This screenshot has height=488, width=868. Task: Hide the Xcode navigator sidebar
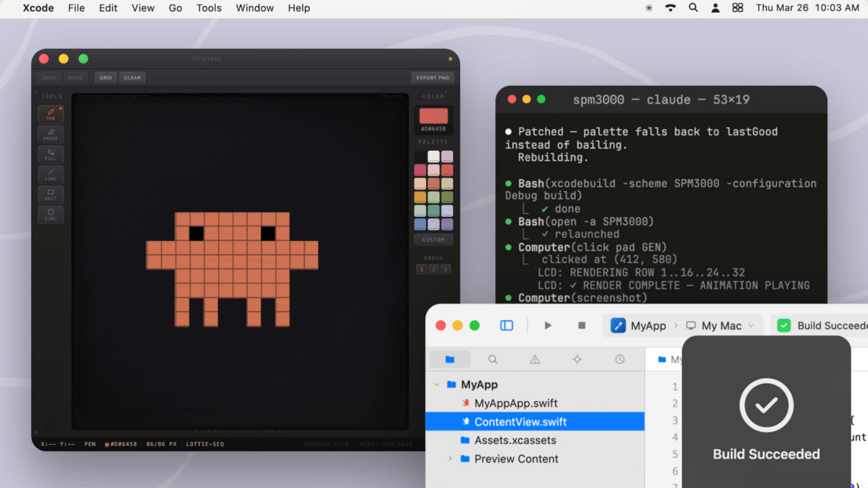click(507, 325)
